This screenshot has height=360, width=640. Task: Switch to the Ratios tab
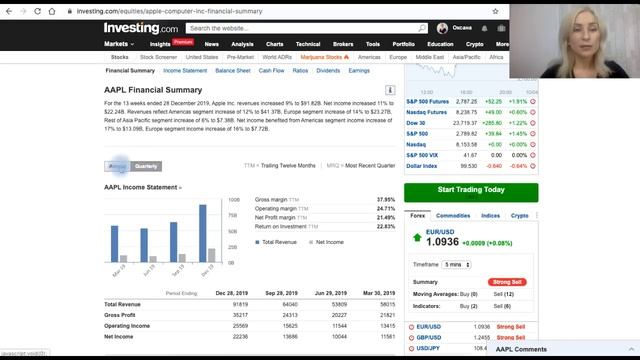pyautogui.click(x=300, y=71)
